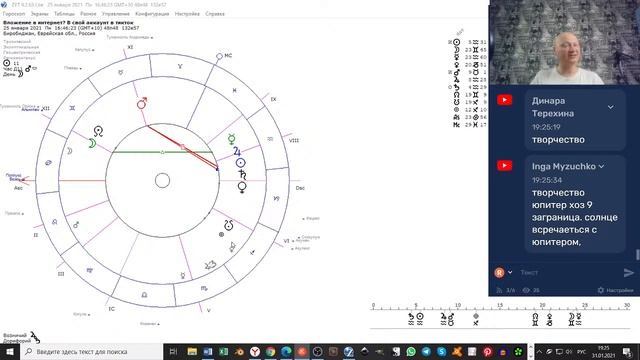Select the blue Sun glyph in the chart
The height and width of the screenshot is (360, 640).
coord(240,163)
